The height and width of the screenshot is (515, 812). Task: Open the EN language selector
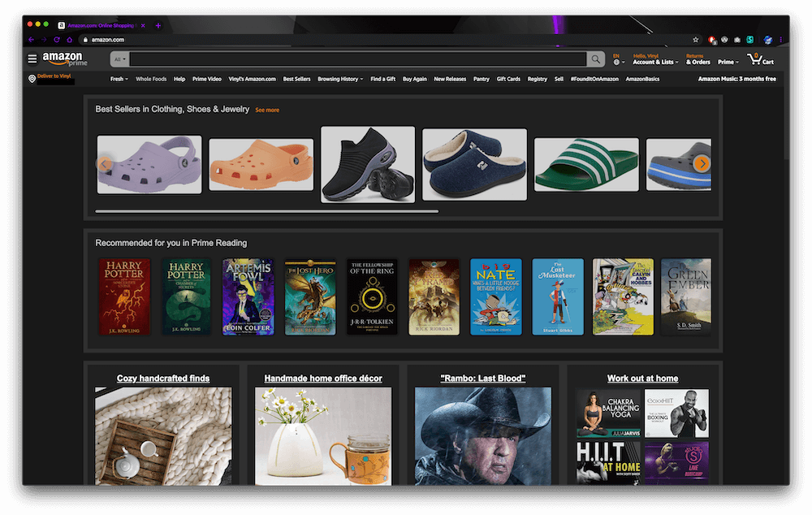[x=618, y=59]
